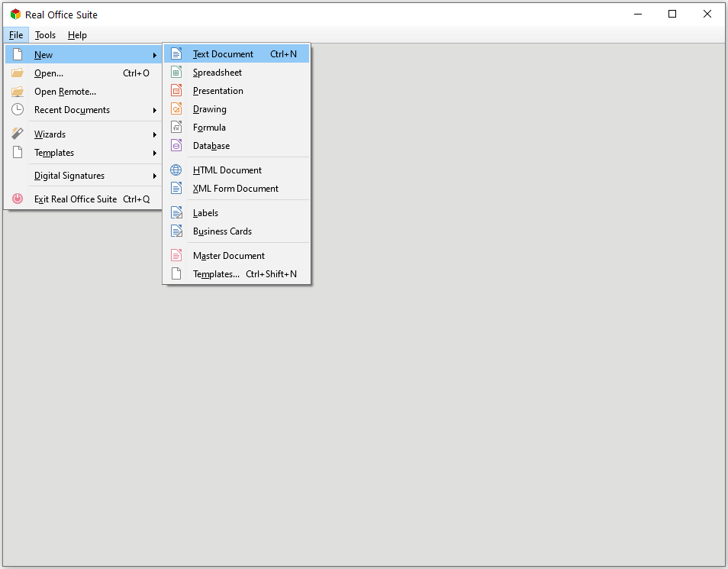Click the orange Presentation icon
This screenshot has height=569, width=728.
(x=176, y=91)
